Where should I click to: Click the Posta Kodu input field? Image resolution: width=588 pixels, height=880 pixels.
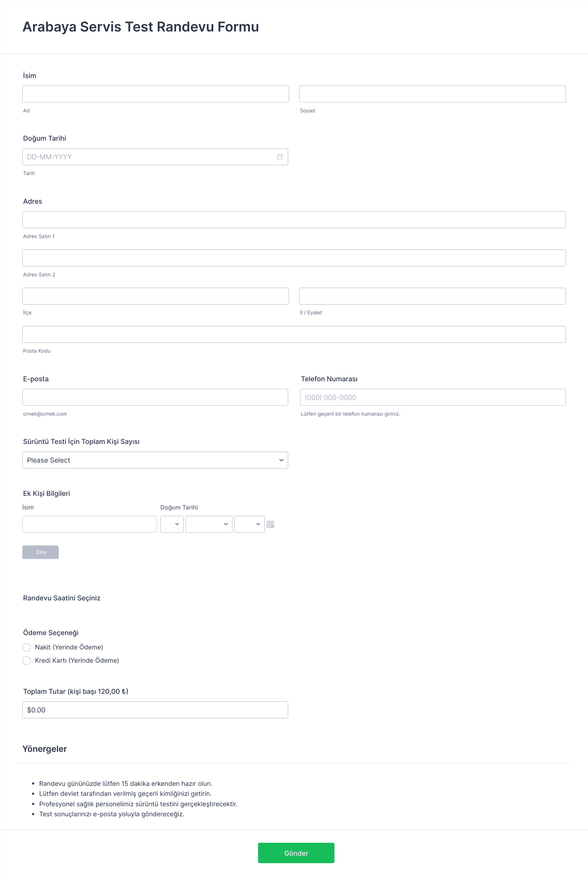point(294,334)
